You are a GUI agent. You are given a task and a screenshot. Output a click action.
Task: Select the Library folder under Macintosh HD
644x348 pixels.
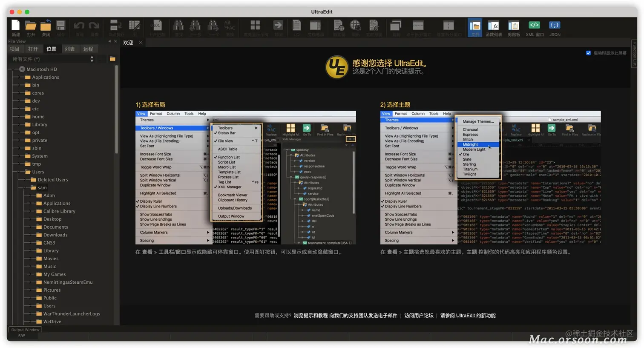[x=40, y=125]
